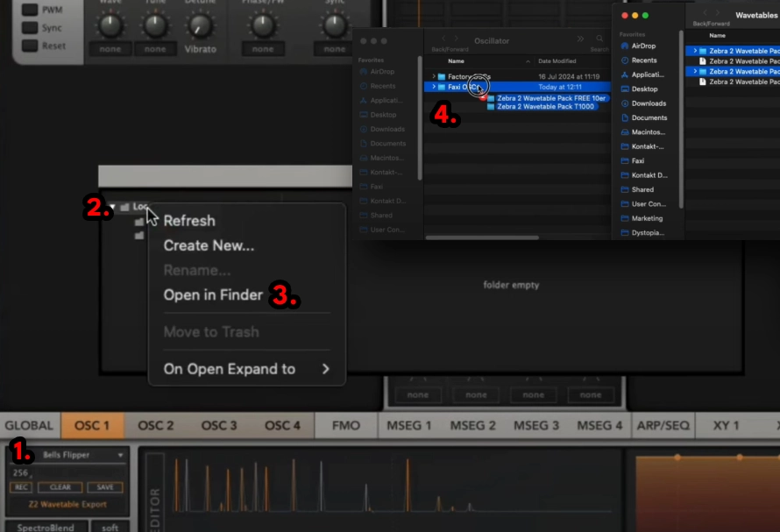Switch to the OSC 2 tab
Viewport: 780px width, 532px height.
[x=156, y=426]
